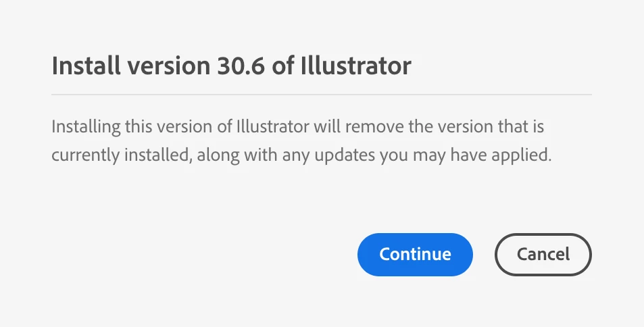Click the word Install in the heading
The image size is (644, 327).
pos(86,66)
